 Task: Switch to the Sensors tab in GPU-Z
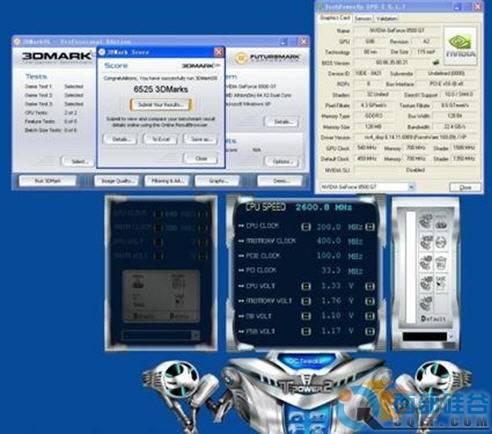click(x=363, y=19)
